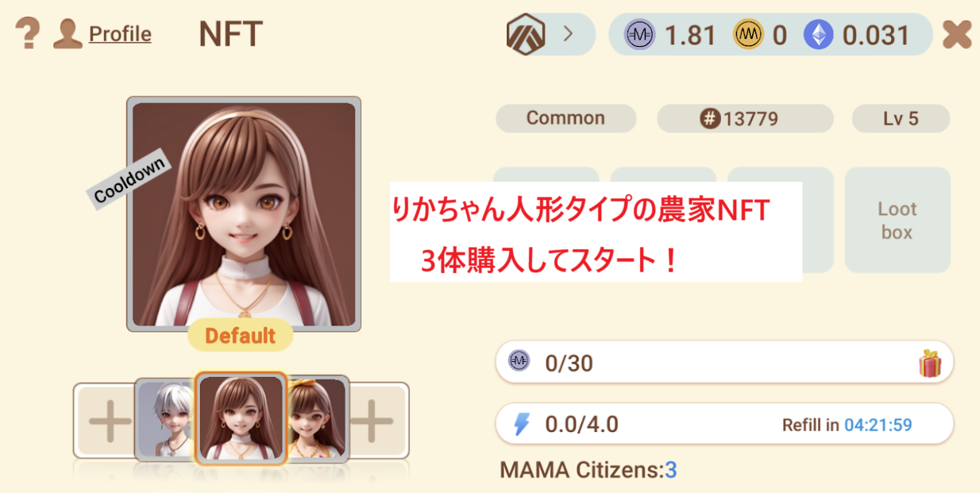Viewport: 980px width, 493px height.
Task: Expand the network selector chevron arrow
Action: pos(568,34)
